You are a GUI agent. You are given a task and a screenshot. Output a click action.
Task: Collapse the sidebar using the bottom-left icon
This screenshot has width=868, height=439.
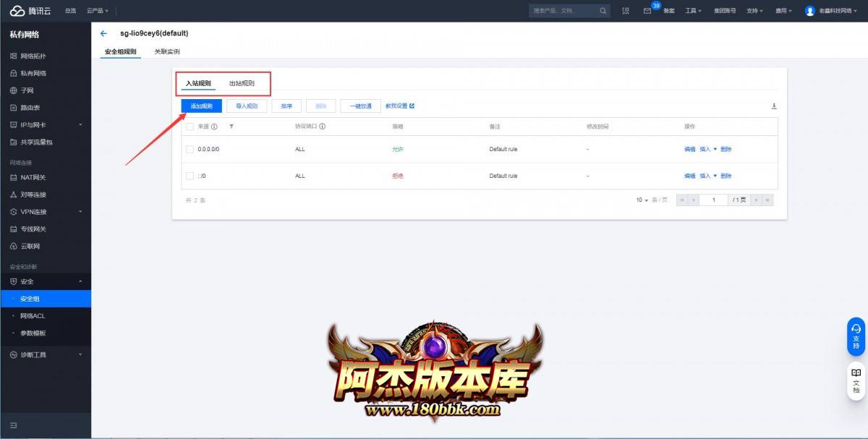pos(13,425)
